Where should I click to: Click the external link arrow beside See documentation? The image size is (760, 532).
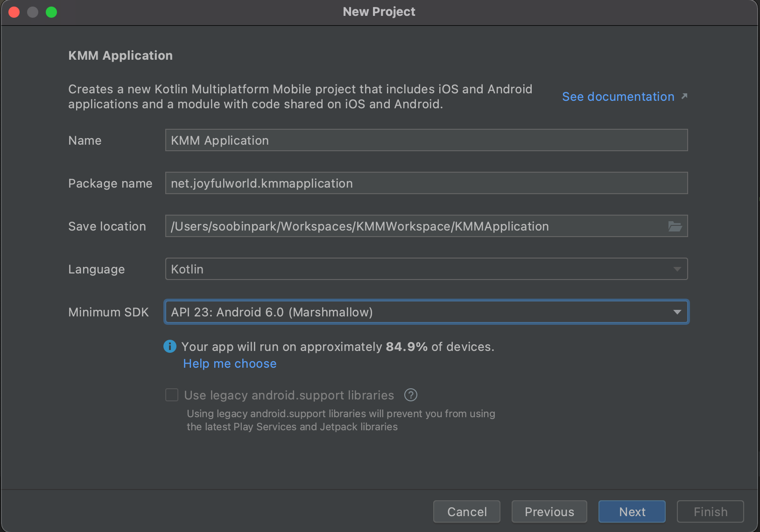[x=684, y=96]
